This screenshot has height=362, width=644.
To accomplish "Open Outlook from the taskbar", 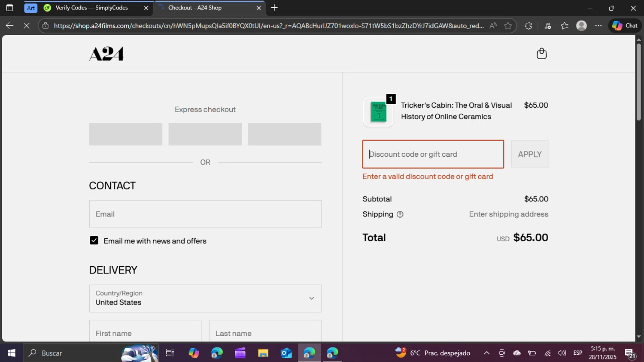I will [286, 353].
